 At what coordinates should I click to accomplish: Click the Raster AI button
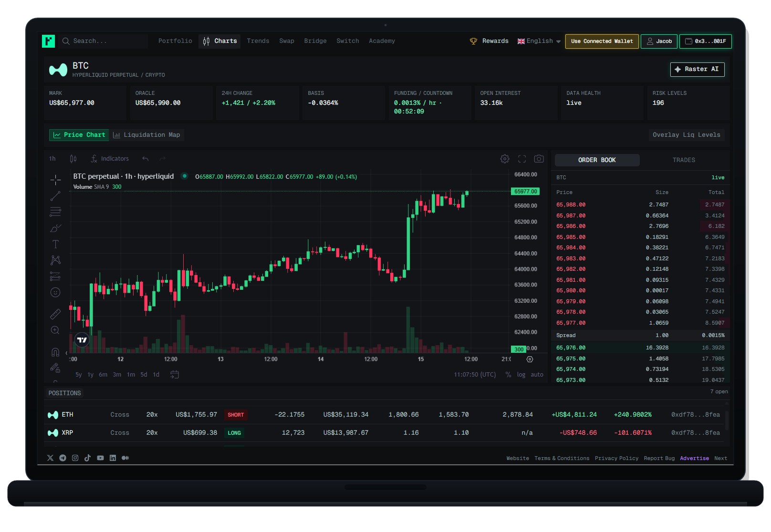(x=697, y=70)
